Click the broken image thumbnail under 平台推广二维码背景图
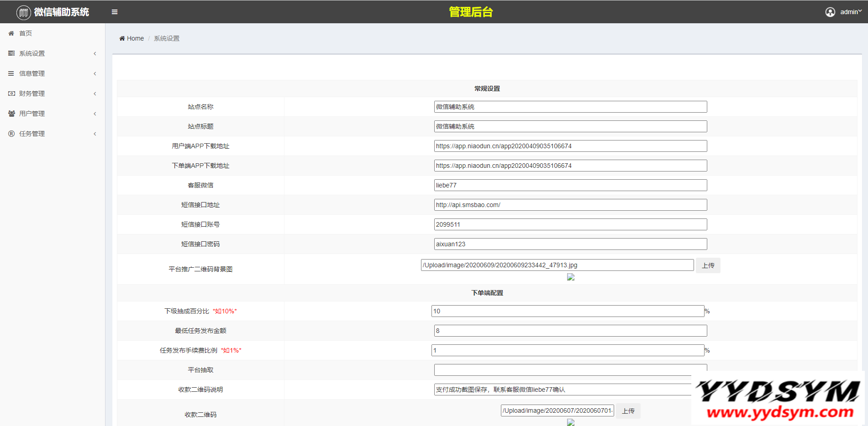868x426 pixels. 571,277
